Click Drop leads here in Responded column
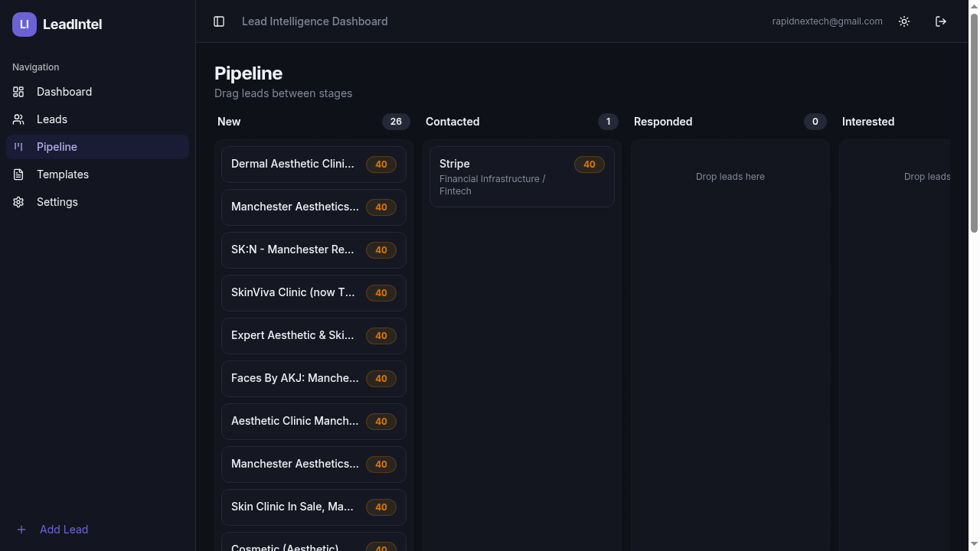 730,177
